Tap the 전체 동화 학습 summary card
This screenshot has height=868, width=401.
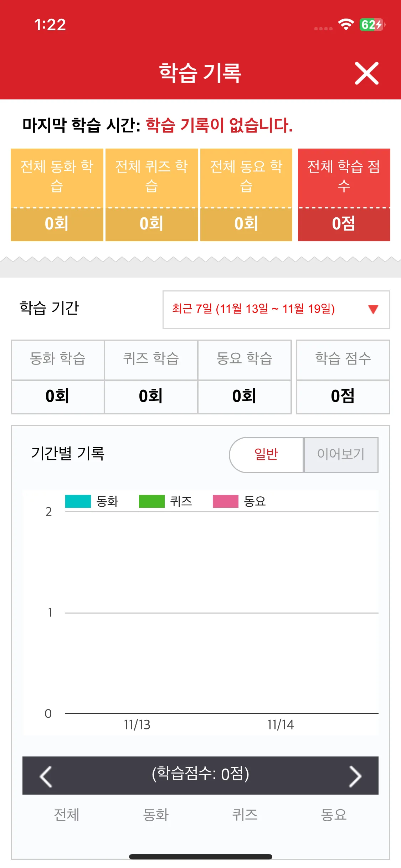57,195
